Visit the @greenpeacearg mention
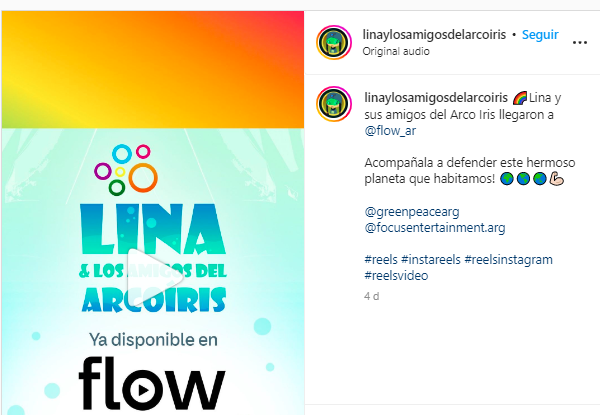This screenshot has width=600, height=415. (x=412, y=212)
